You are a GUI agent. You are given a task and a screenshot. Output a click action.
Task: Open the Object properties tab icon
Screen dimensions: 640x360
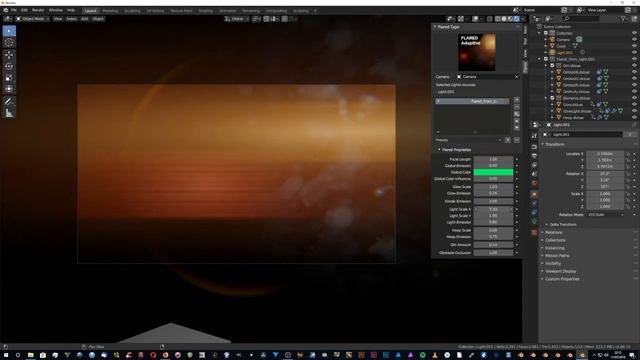534,194
